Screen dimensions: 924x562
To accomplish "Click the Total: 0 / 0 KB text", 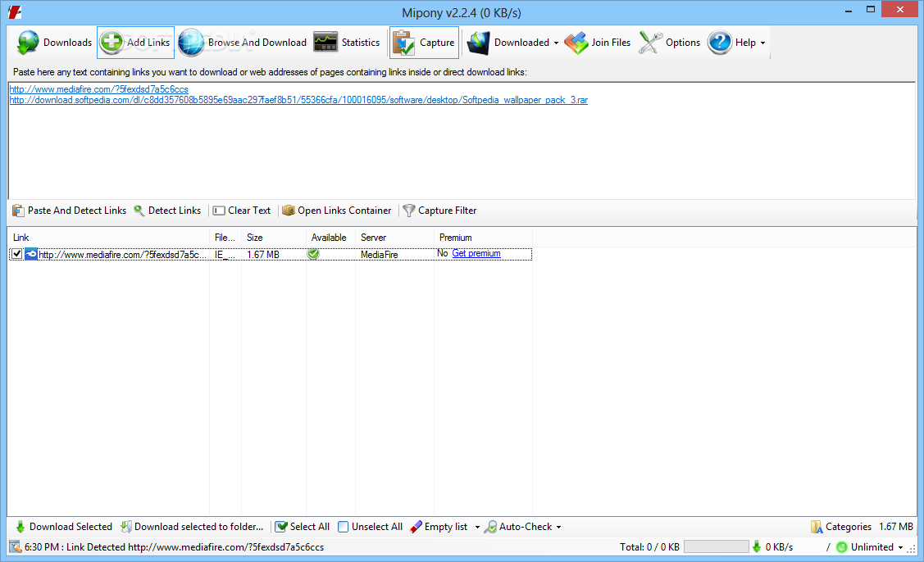I will point(649,546).
